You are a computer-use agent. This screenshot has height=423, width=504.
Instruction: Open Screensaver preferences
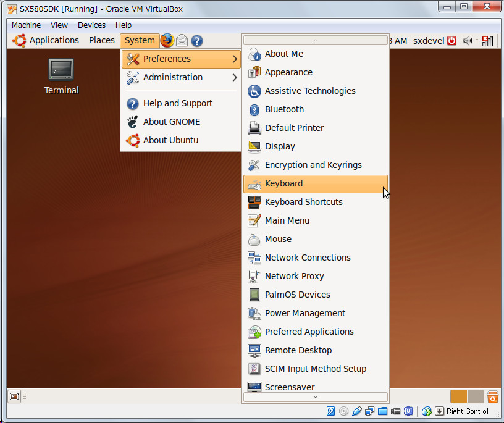coord(316,387)
